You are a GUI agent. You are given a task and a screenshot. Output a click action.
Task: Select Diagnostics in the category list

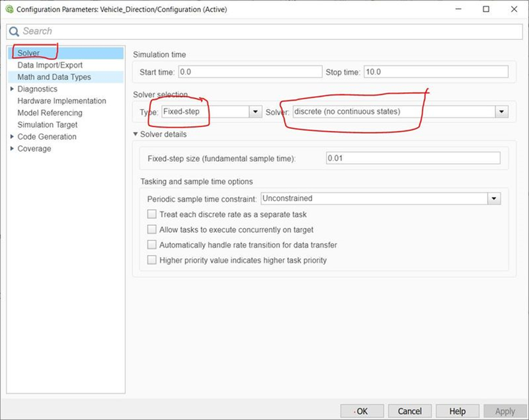(38, 89)
